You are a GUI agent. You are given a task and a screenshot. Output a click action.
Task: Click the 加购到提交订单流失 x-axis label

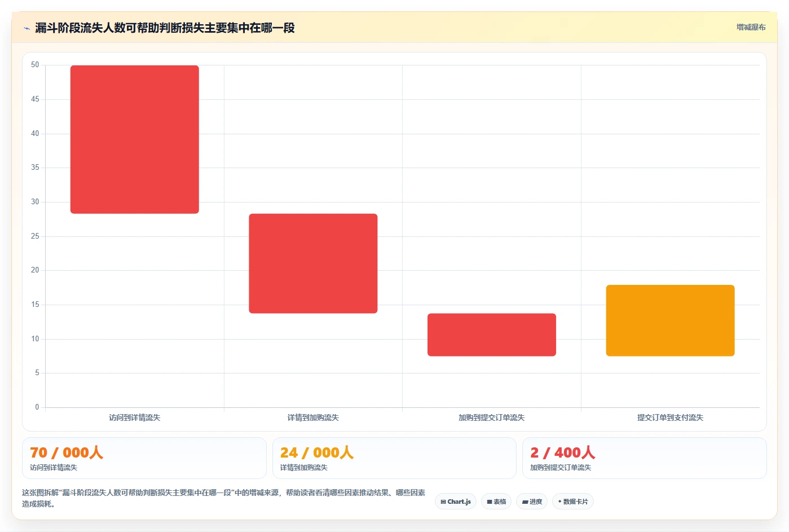coord(492,417)
